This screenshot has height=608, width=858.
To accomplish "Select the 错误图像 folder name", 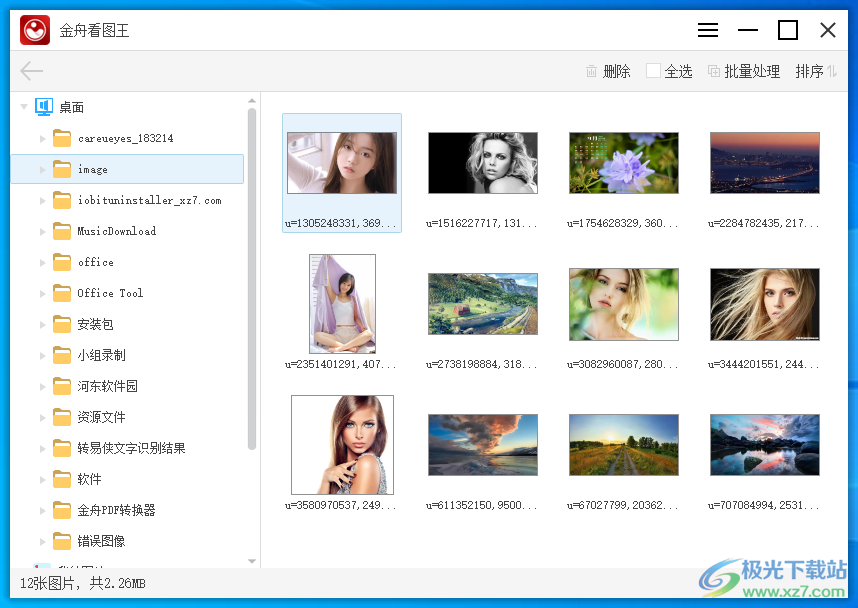I will [101, 541].
